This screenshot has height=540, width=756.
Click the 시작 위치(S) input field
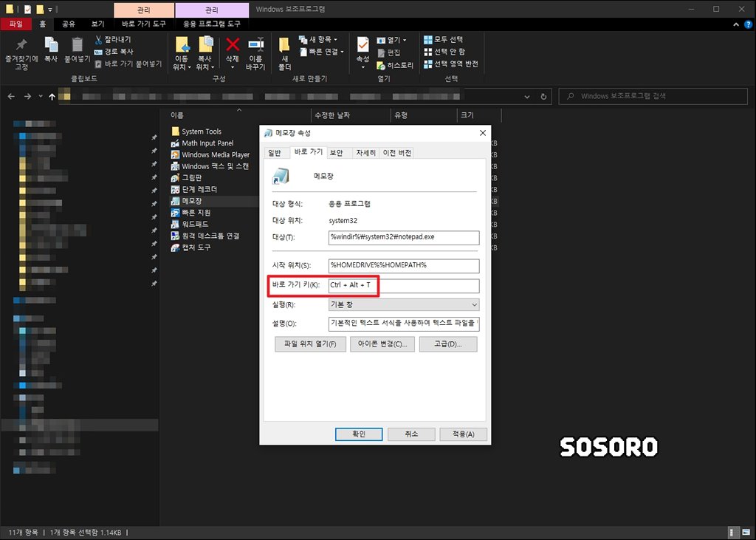(x=404, y=265)
